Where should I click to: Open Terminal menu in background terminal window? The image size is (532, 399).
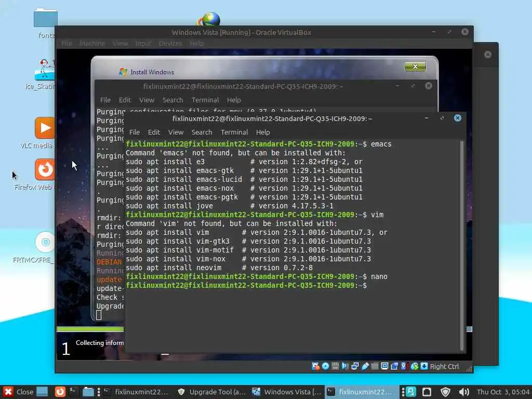(205, 100)
